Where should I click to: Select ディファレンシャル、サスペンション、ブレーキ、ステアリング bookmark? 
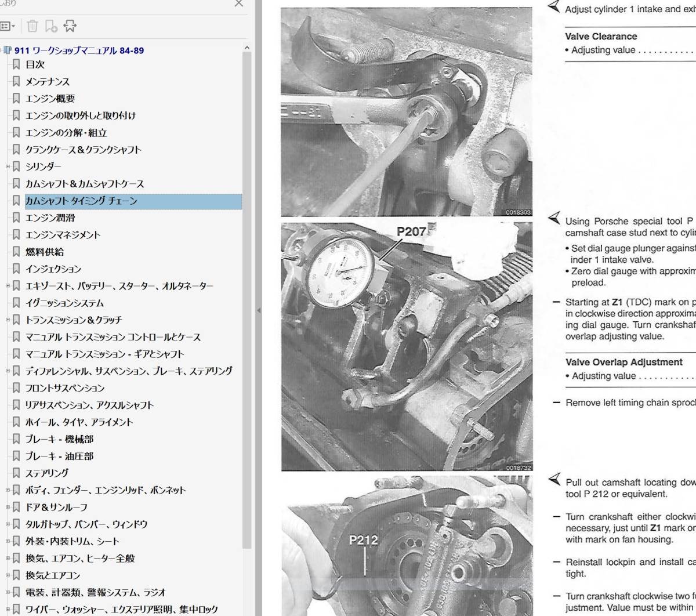129,371
